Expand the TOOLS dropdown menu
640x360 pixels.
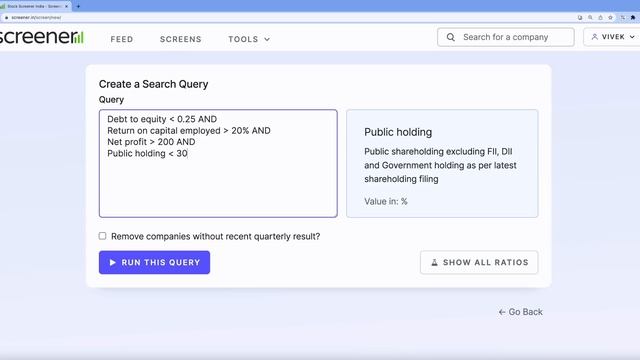249,39
